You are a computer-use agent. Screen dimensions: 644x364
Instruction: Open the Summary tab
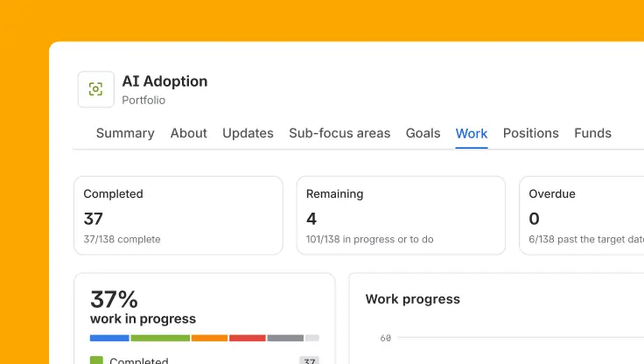coord(125,133)
